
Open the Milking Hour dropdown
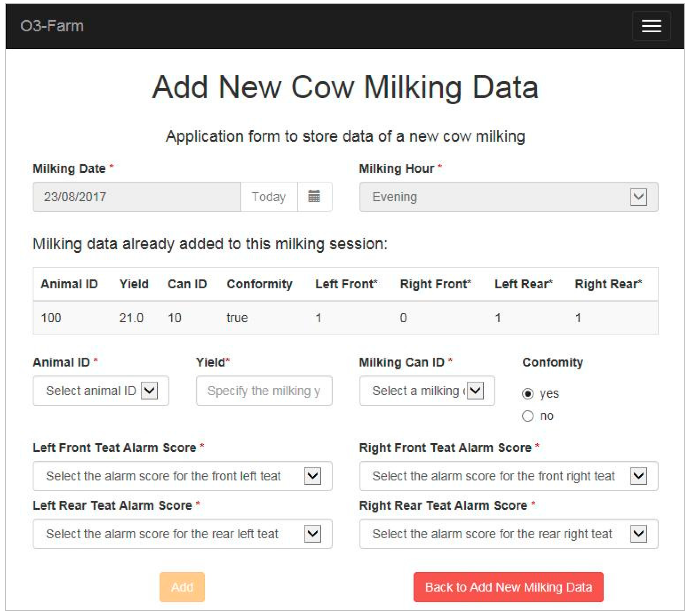click(509, 197)
